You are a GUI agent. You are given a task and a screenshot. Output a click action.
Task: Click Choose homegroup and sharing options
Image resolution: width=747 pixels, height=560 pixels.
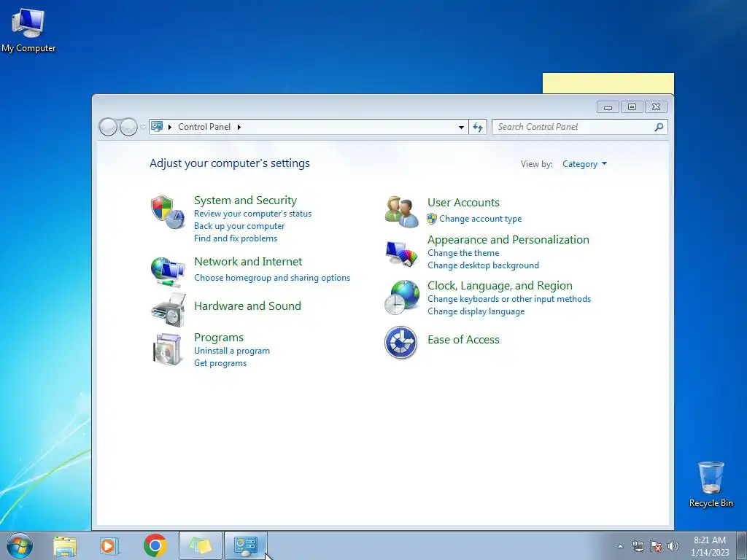(272, 278)
